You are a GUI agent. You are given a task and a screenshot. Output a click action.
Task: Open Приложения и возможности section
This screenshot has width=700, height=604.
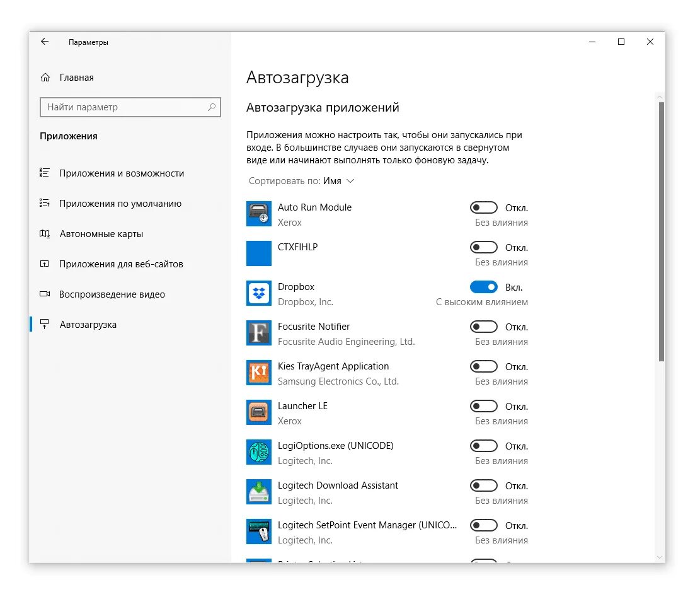click(130, 173)
